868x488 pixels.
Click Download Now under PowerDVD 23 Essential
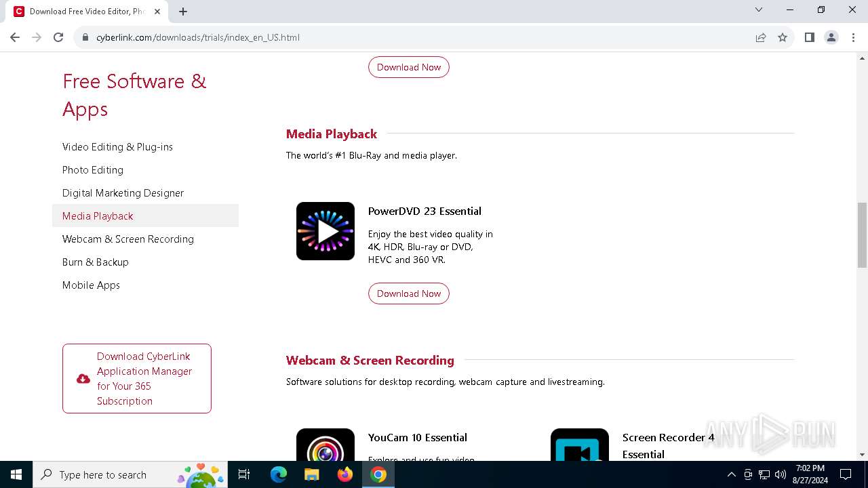(409, 293)
